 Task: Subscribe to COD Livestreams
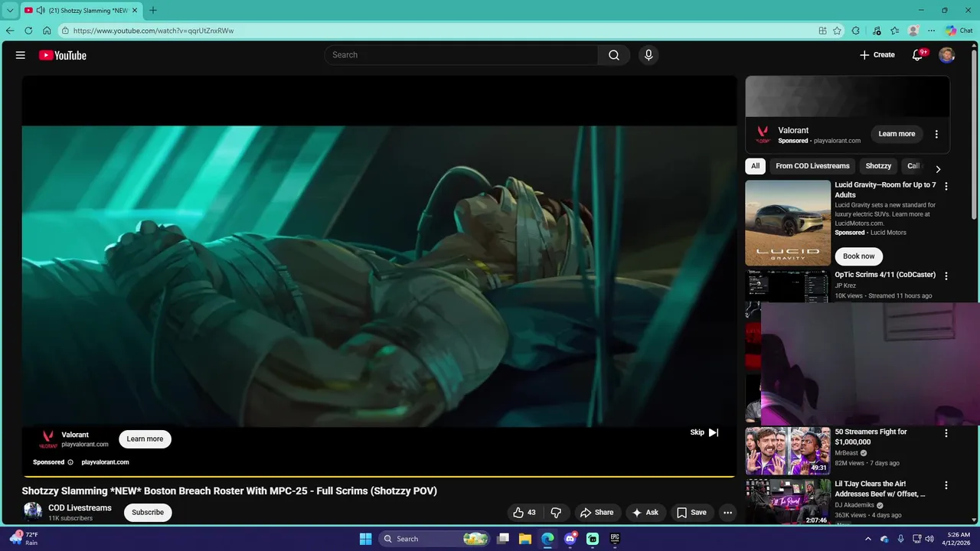click(148, 513)
